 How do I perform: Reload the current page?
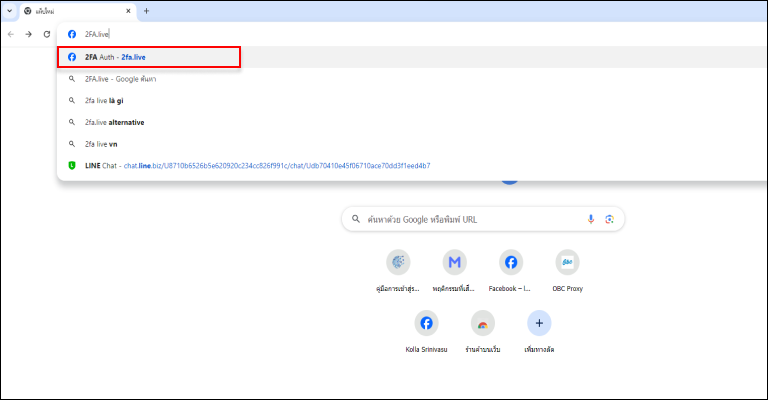(47, 34)
